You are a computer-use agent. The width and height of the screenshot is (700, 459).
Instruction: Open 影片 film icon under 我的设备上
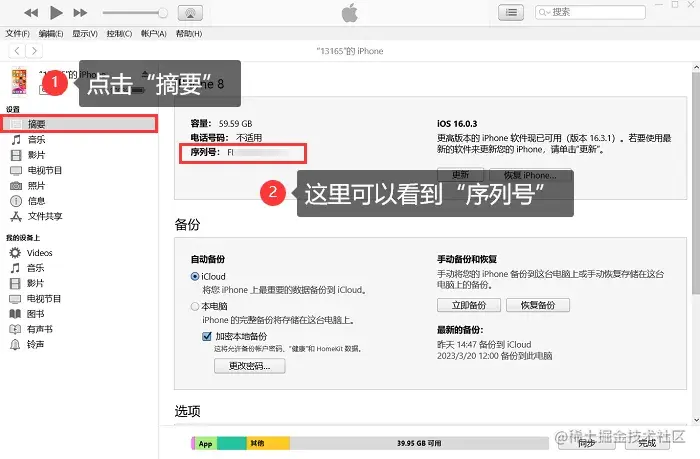click(x=15, y=284)
